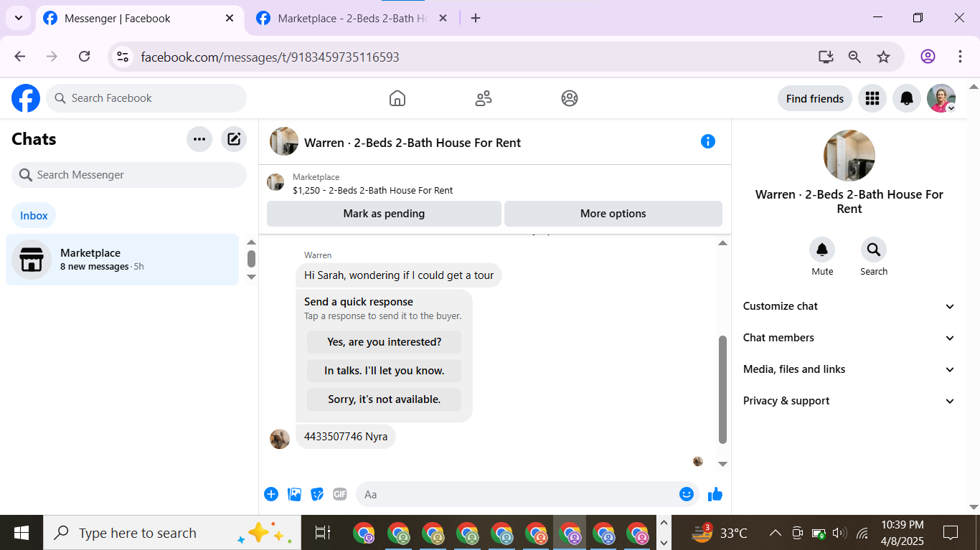Open the tab search dropdown arrow

[18, 18]
